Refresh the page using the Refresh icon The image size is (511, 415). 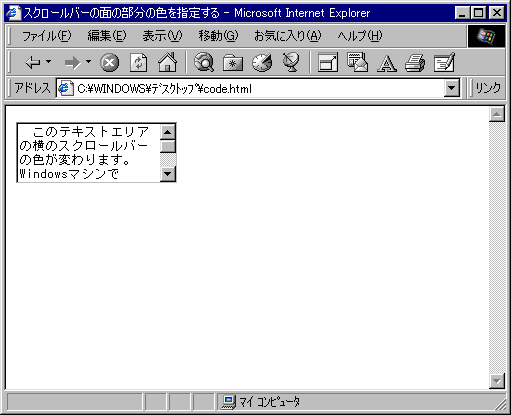(x=138, y=63)
